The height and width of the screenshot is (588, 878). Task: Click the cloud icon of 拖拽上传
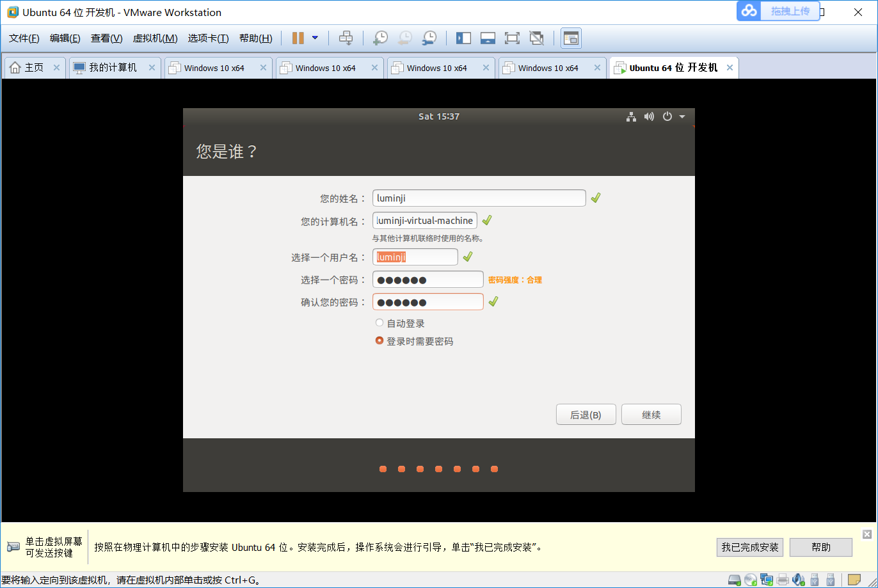[749, 11]
